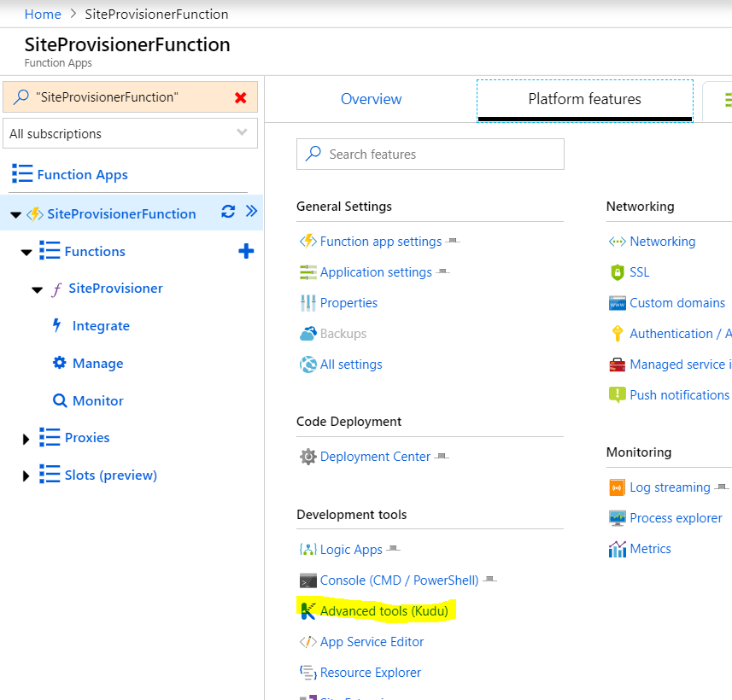Click the Application settings sliders icon
Screen dimensions: 732x700
point(308,272)
